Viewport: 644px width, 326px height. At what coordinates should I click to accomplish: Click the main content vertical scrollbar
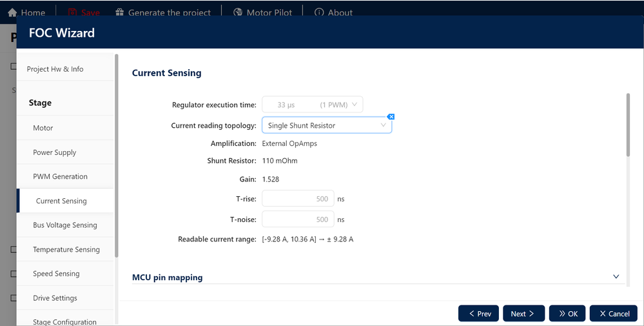[628, 125]
